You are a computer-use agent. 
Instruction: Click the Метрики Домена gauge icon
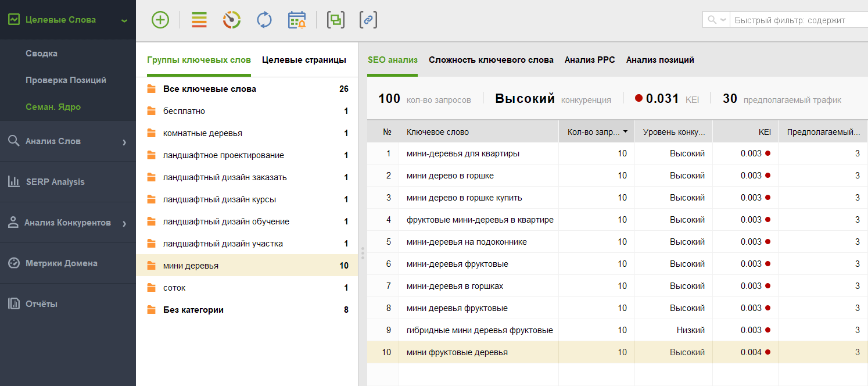[13, 263]
